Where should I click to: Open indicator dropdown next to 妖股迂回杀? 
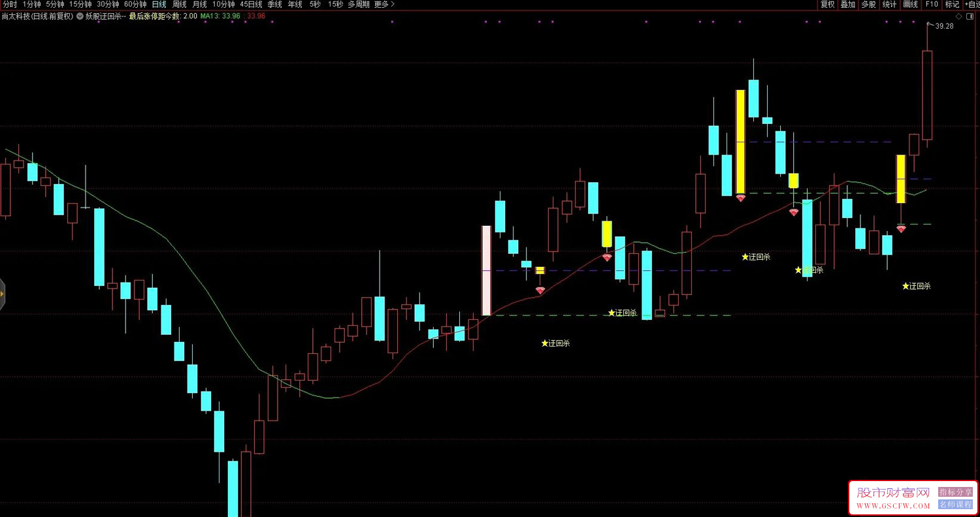(80, 16)
